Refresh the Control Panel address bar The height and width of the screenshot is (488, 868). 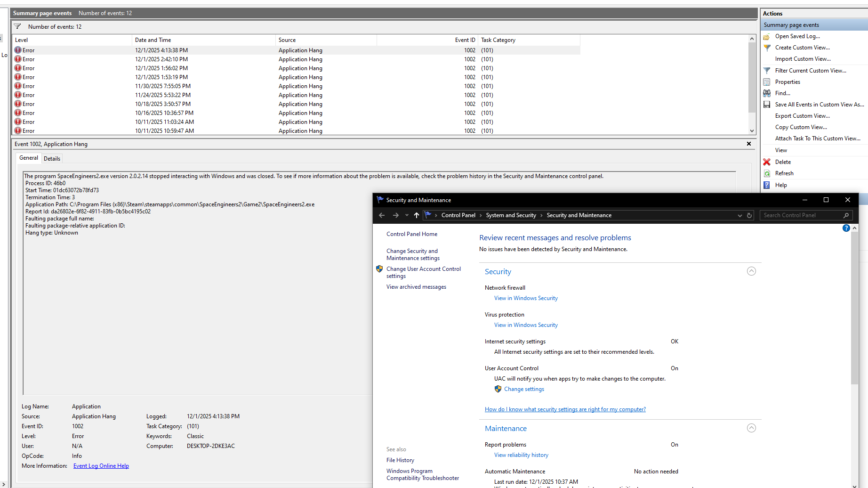[x=749, y=215]
